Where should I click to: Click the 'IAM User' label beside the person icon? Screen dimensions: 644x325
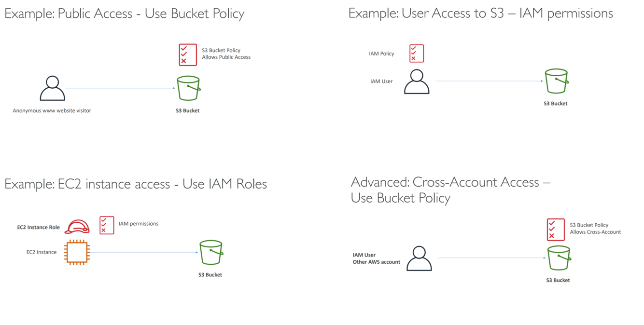pos(381,81)
